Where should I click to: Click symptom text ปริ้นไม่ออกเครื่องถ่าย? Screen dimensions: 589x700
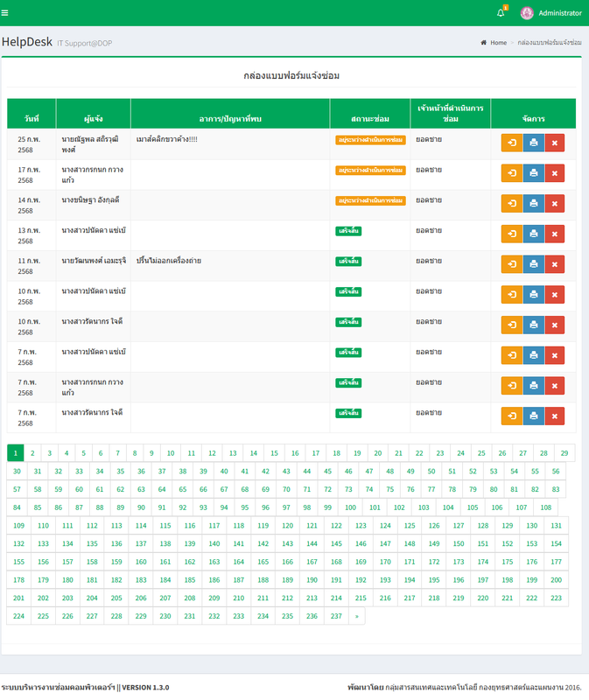[x=169, y=261]
